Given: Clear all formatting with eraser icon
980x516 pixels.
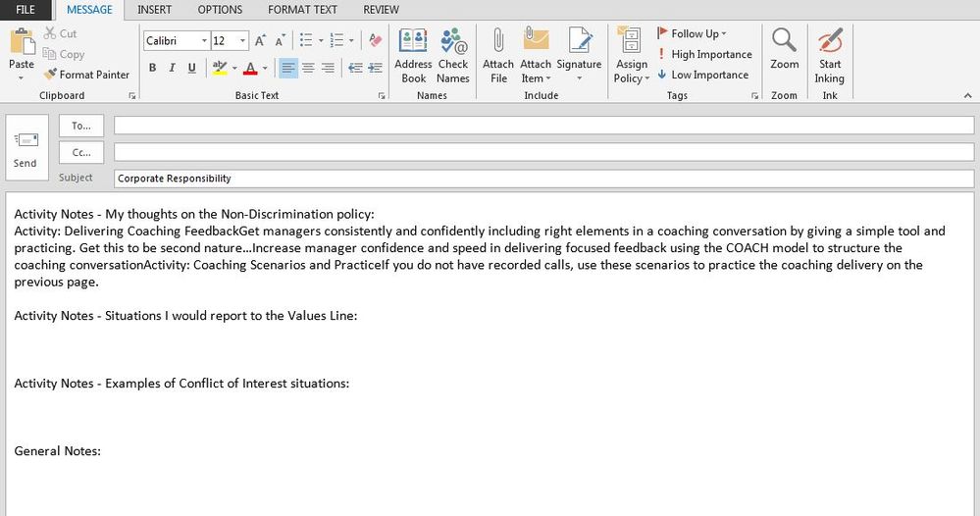Looking at the screenshot, I should pos(375,40).
